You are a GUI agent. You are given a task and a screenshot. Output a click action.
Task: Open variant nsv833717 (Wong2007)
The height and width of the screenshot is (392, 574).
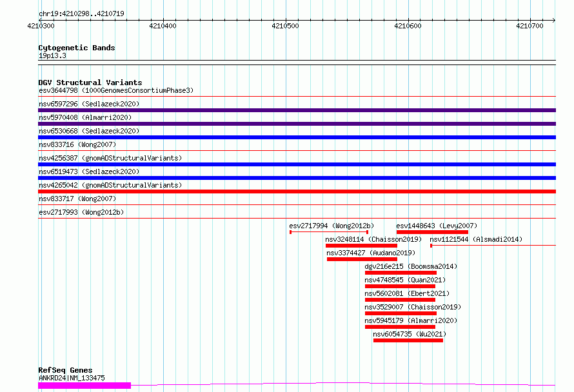tap(77, 199)
